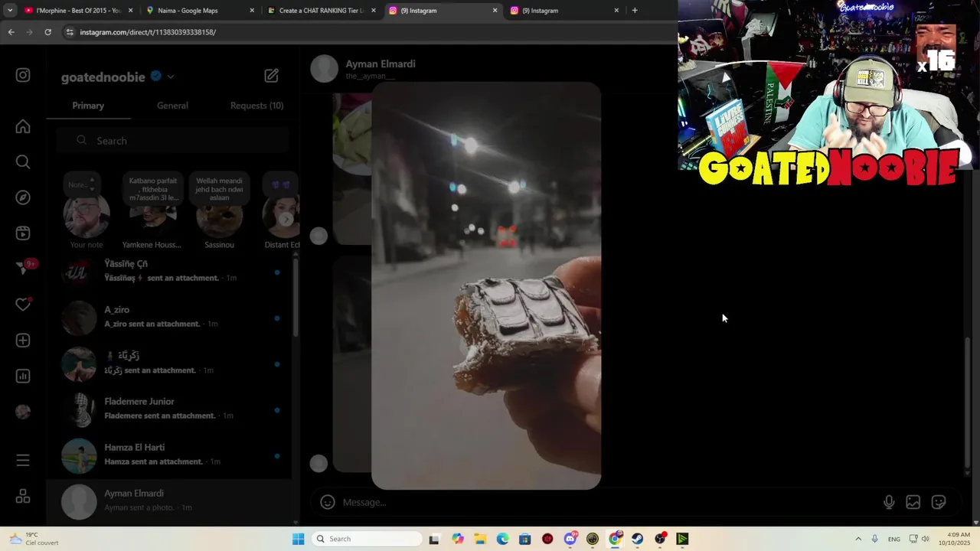
Task: Click the Message... input field
Action: [605, 502]
